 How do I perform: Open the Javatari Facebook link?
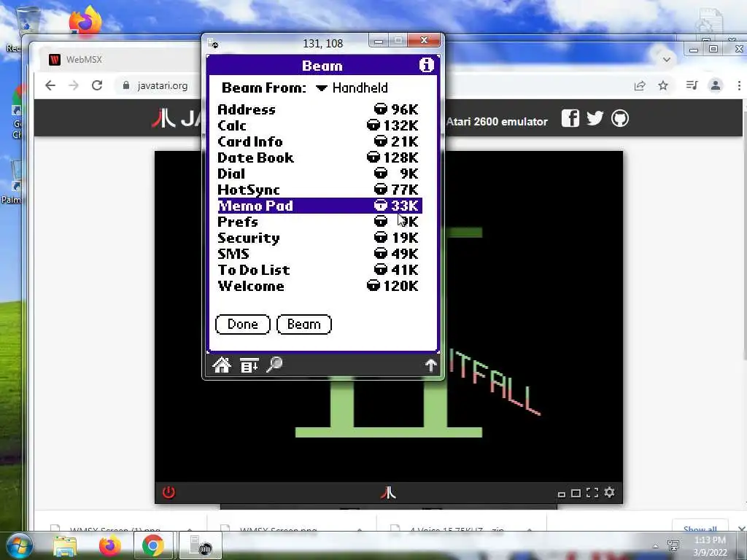570,118
